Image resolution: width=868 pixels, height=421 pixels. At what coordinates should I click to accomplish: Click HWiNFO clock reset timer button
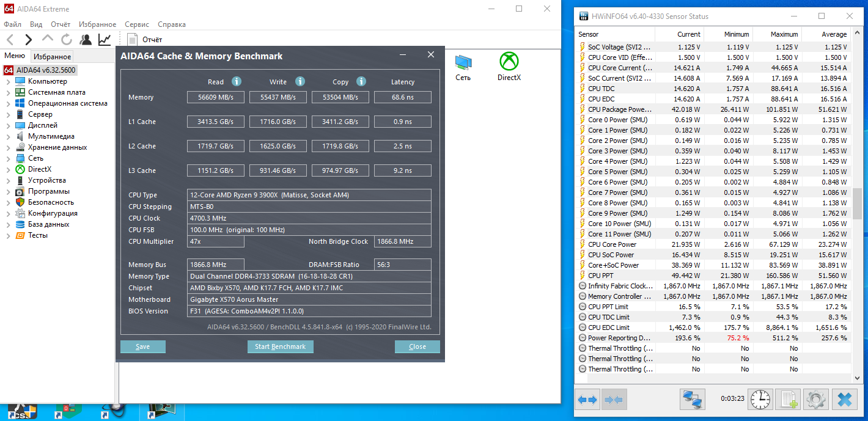tap(761, 400)
